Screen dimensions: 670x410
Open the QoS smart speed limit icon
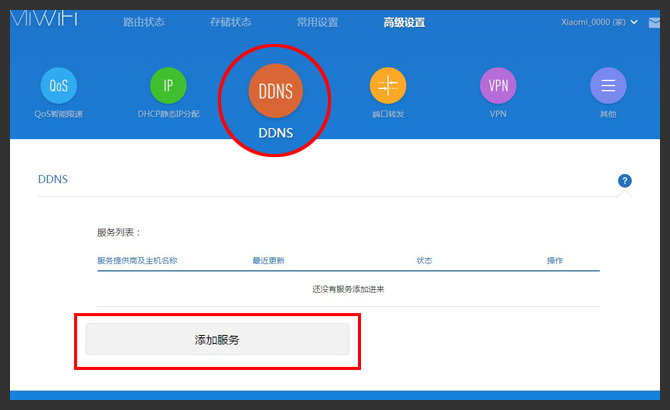[59, 85]
